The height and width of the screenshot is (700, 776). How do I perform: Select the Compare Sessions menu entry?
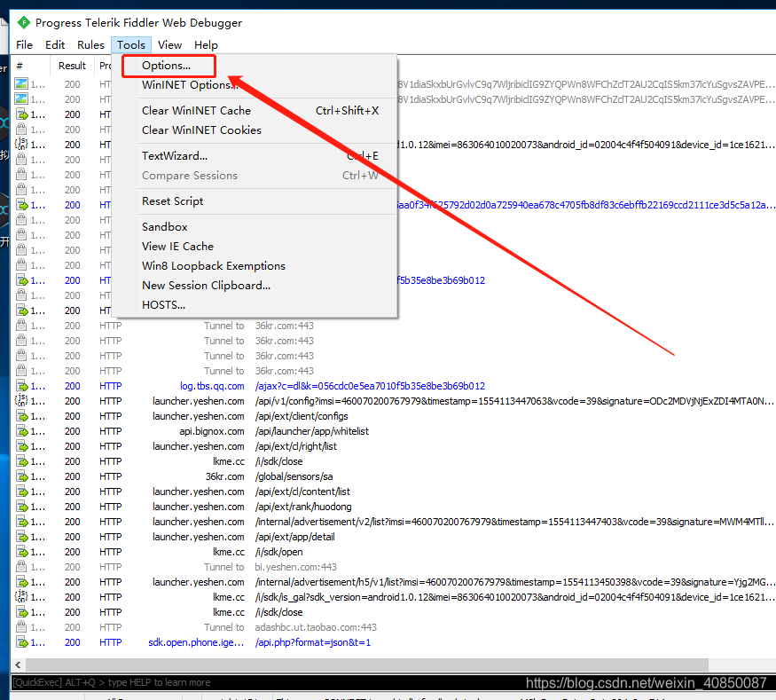pyautogui.click(x=255, y=176)
